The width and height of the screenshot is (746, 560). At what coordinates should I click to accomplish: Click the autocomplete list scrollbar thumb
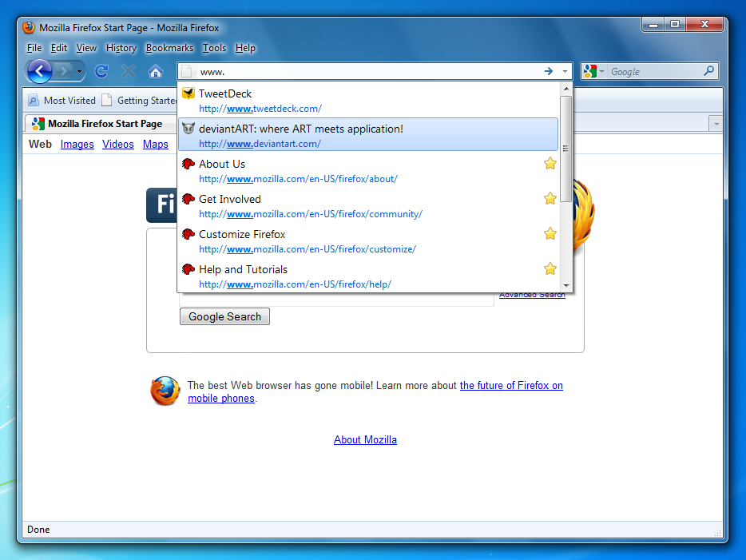(565, 148)
